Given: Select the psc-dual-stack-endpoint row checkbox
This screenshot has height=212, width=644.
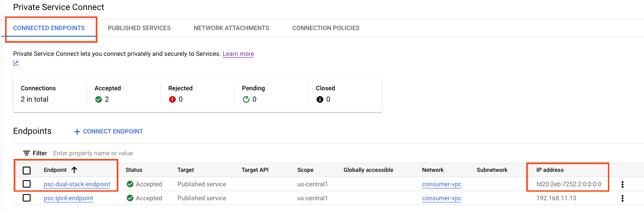Looking at the screenshot, I should click(x=27, y=184).
